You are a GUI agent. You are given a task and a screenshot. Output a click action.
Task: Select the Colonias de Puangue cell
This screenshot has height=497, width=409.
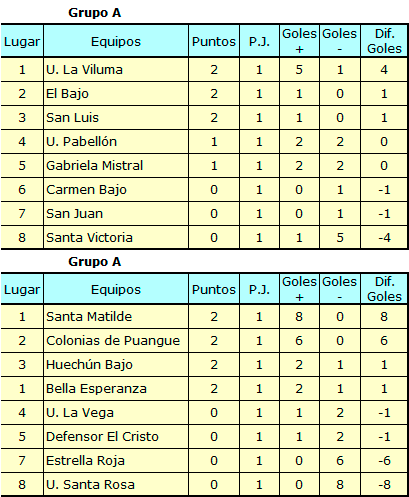click(116, 341)
